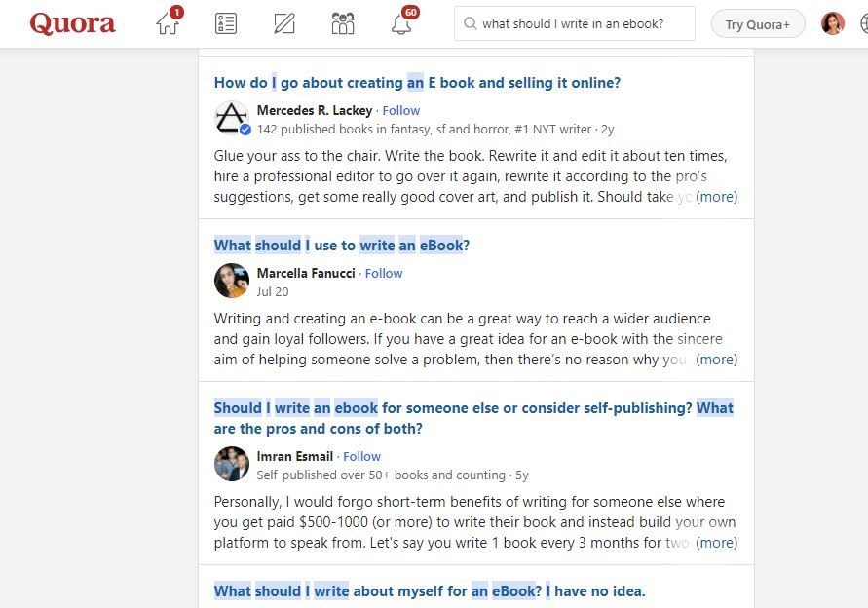Expand Imran Esmail's answer with (more)
Image resolution: width=868 pixels, height=608 pixels.
point(716,543)
